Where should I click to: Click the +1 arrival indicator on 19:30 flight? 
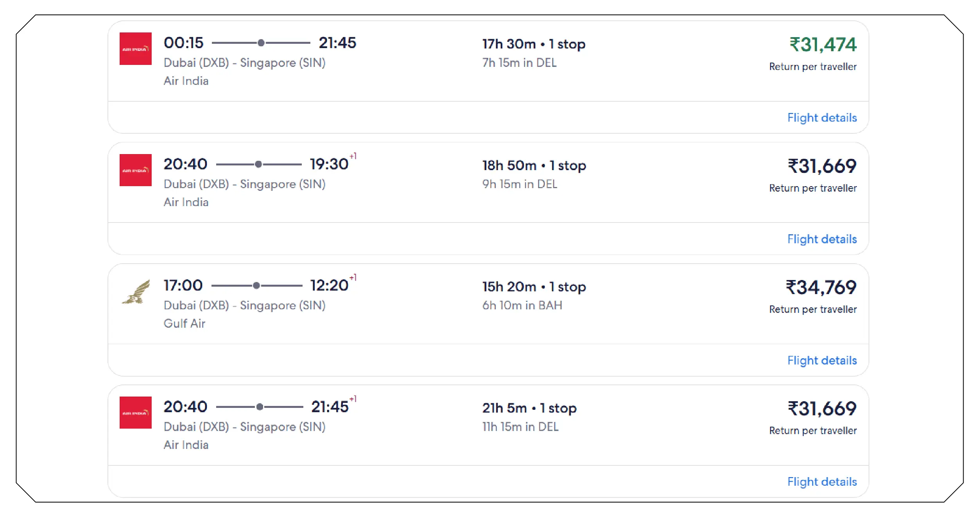(351, 156)
